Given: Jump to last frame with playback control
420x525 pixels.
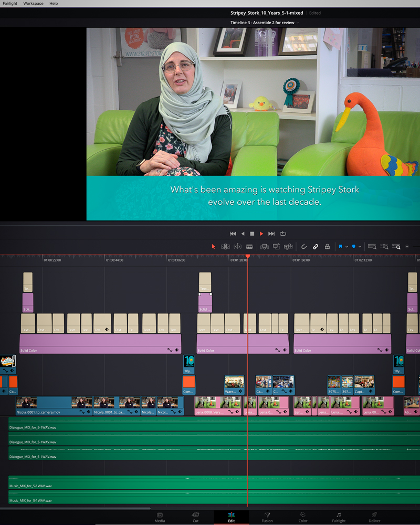Looking at the screenshot, I should (x=271, y=234).
